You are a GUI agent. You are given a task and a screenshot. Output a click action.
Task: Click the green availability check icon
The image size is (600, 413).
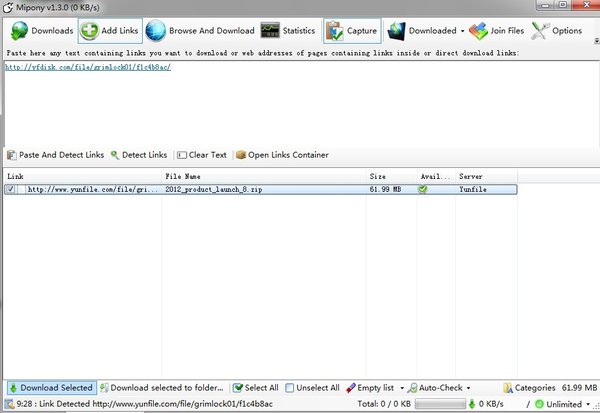423,189
